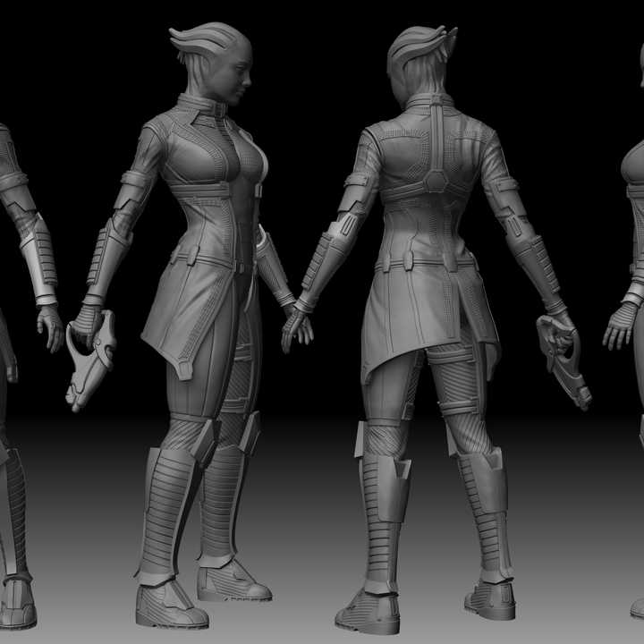This screenshot has height=644, width=644.
Task: Select the pistol held by the back-facing figure
Action: 563,358
